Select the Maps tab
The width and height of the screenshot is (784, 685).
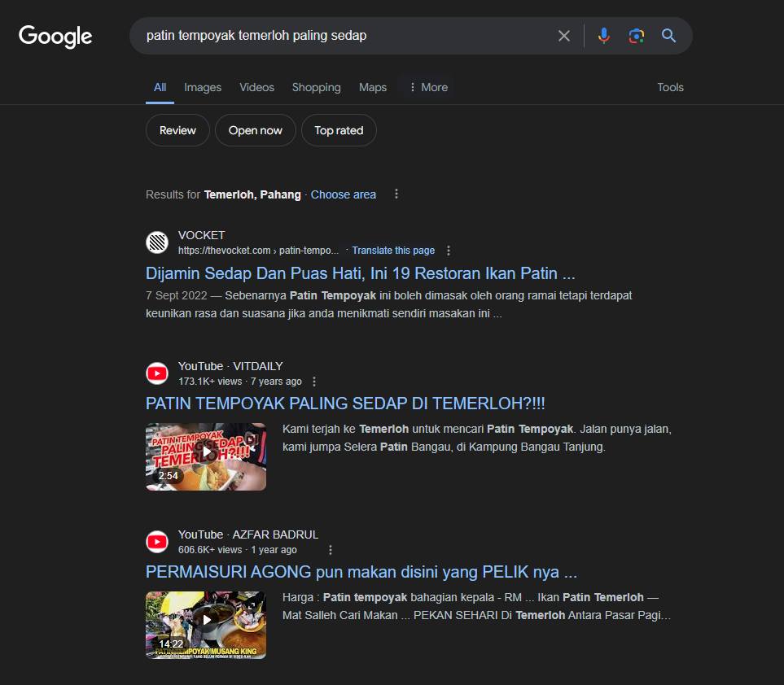(373, 87)
